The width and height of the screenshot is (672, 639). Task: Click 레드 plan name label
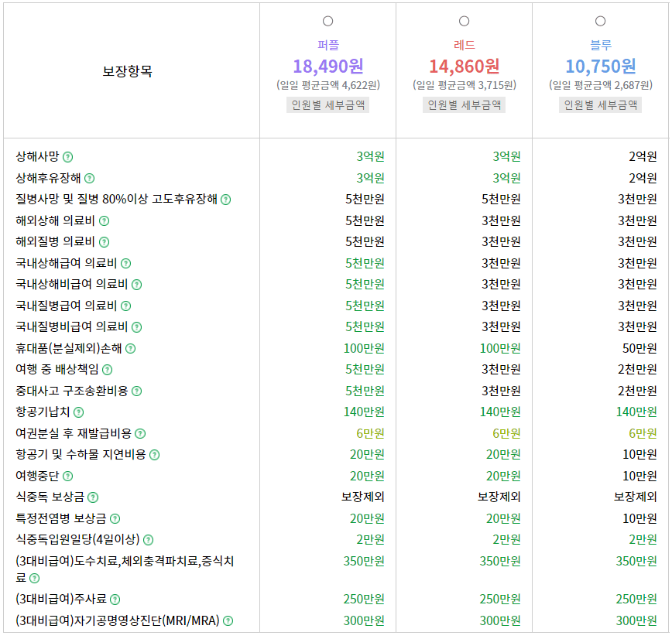pyautogui.click(x=465, y=45)
